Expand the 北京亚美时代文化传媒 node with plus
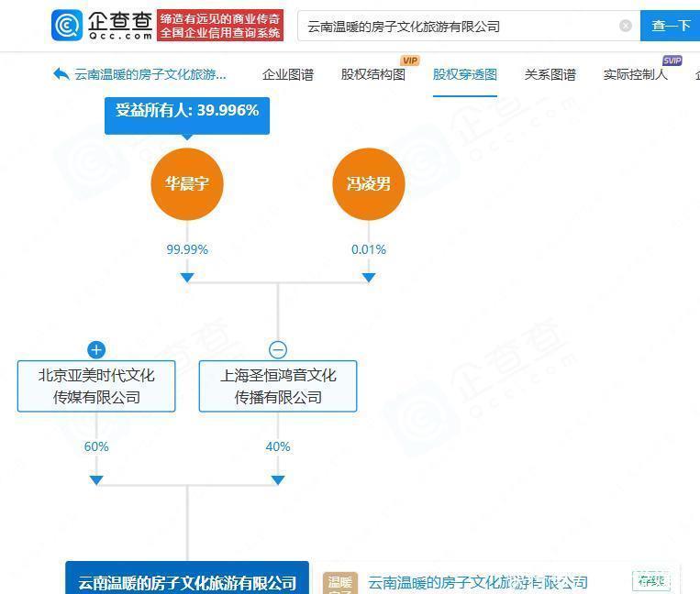Screen dimensions: 700x594 (x=96, y=349)
